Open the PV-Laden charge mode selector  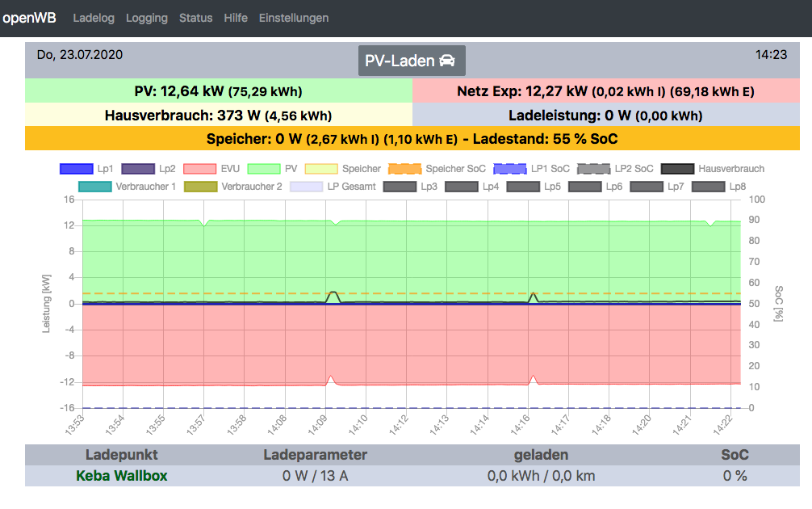(411, 61)
